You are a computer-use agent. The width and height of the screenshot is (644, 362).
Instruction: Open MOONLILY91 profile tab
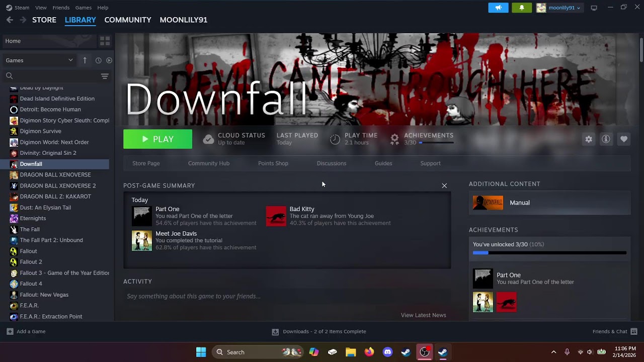[183, 20]
